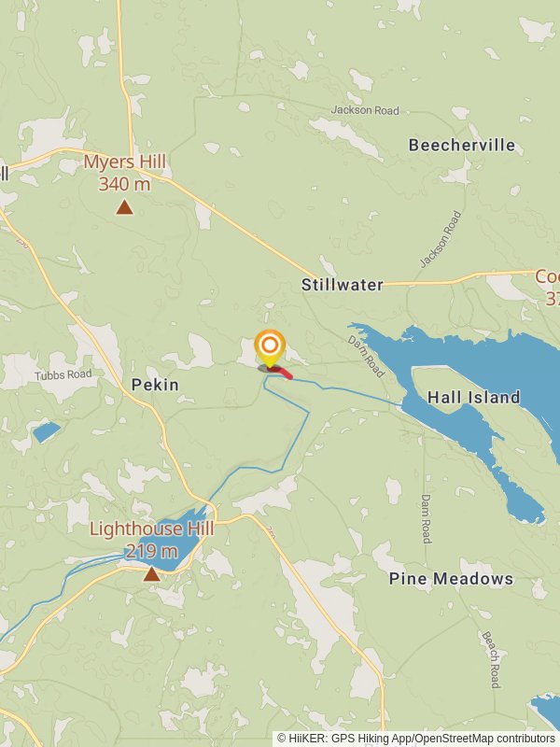Screen dimensions: 560x747
Task: Click the small blue pond west of Pekin
Action: point(46,431)
